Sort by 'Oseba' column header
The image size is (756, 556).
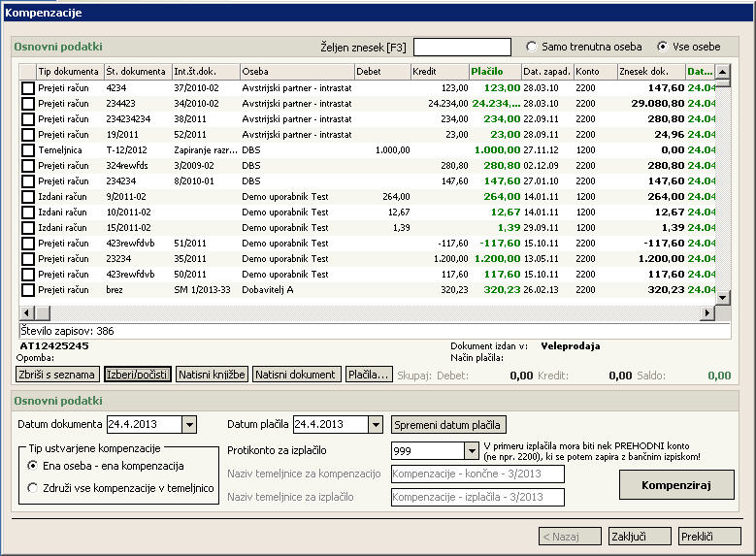tap(298, 72)
